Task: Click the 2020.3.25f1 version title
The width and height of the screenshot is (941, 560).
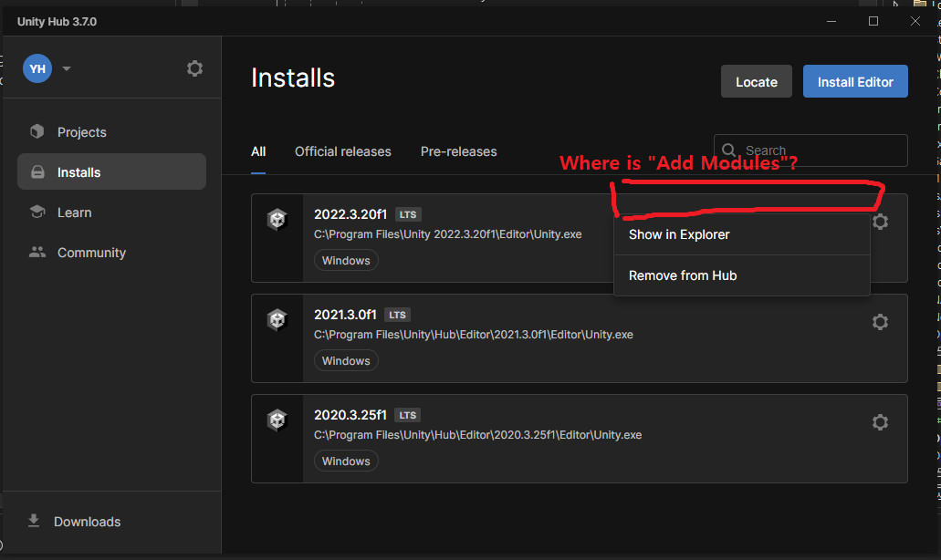Action: [x=350, y=414]
